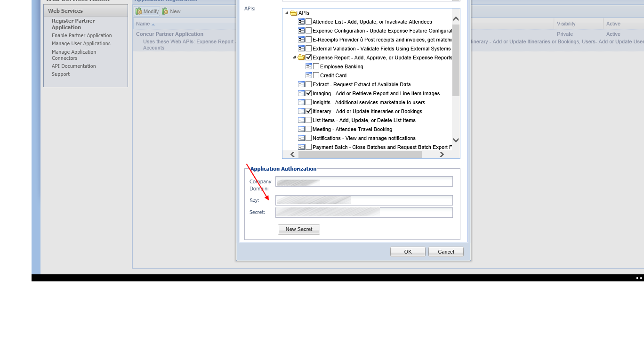Click the Extract API item icon
644x362 pixels.
pyautogui.click(x=301, y=84)
